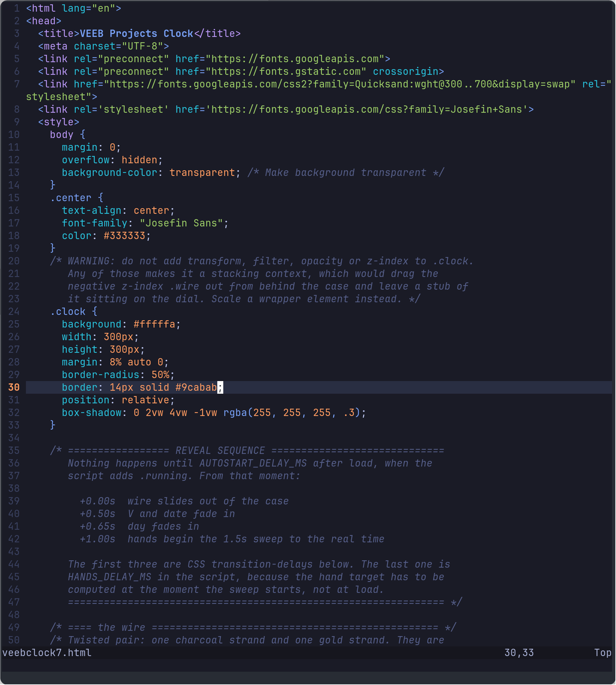Click the '==== the wire' section comment

(253, 628)
